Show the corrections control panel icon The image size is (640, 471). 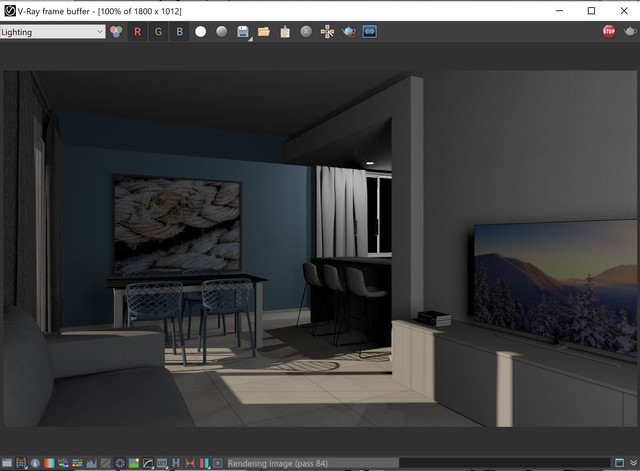coord(7,463)
